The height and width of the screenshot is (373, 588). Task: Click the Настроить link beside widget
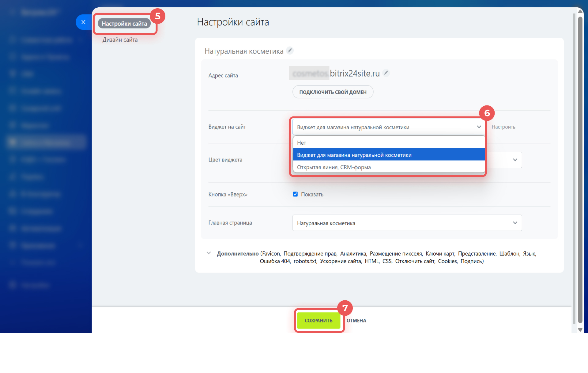tap(503, 127)
